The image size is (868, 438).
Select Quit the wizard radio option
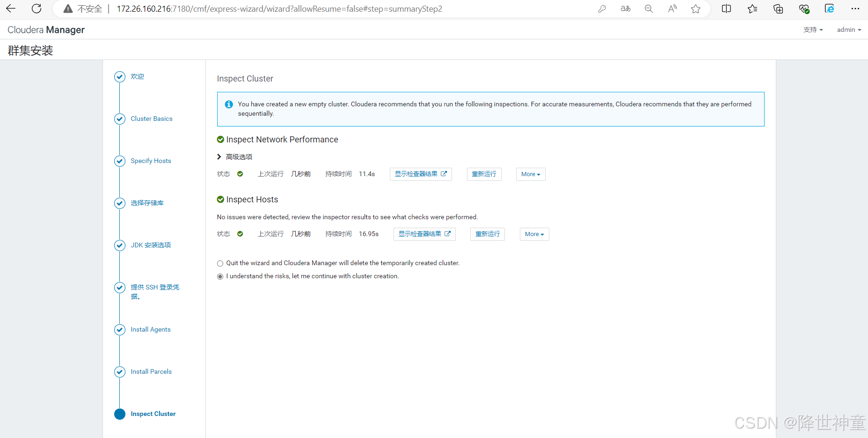(x=220, y=263)
